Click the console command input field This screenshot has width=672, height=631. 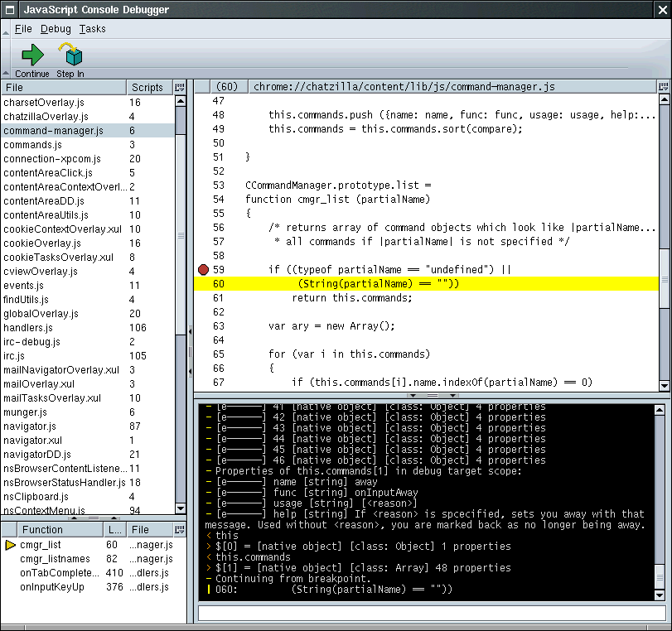pyautogui.click(x=431, y=613)
